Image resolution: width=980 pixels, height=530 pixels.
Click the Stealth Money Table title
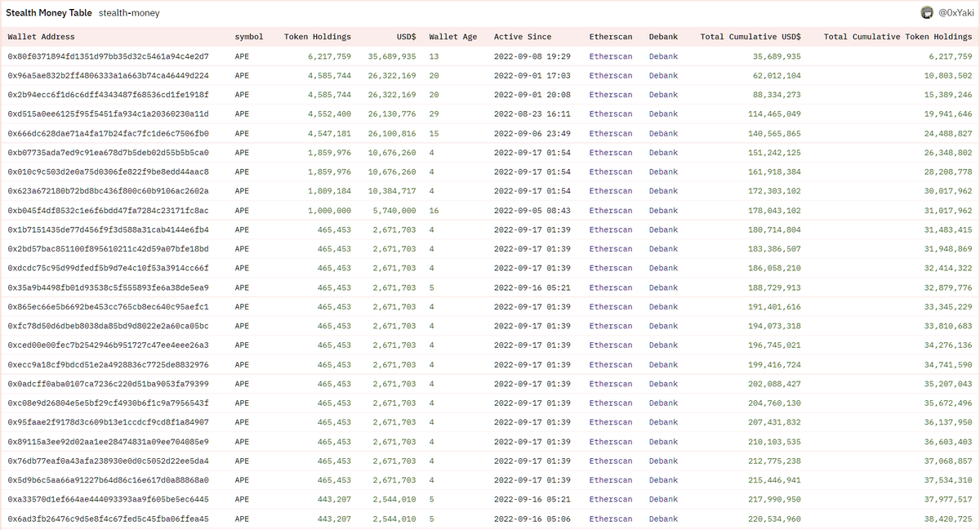pos(49,13)
